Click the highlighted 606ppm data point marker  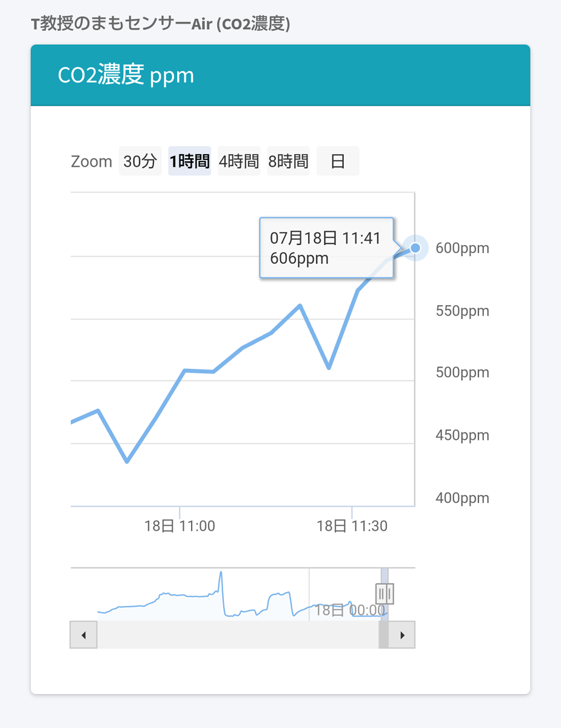coord(415,248)
